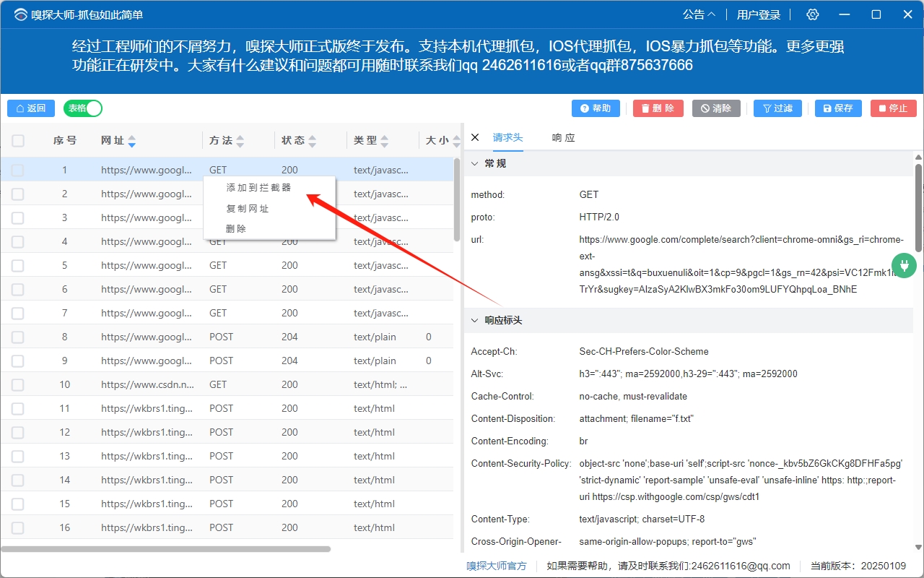
Task: Click the 保存 save button
Action: [838, 108]
